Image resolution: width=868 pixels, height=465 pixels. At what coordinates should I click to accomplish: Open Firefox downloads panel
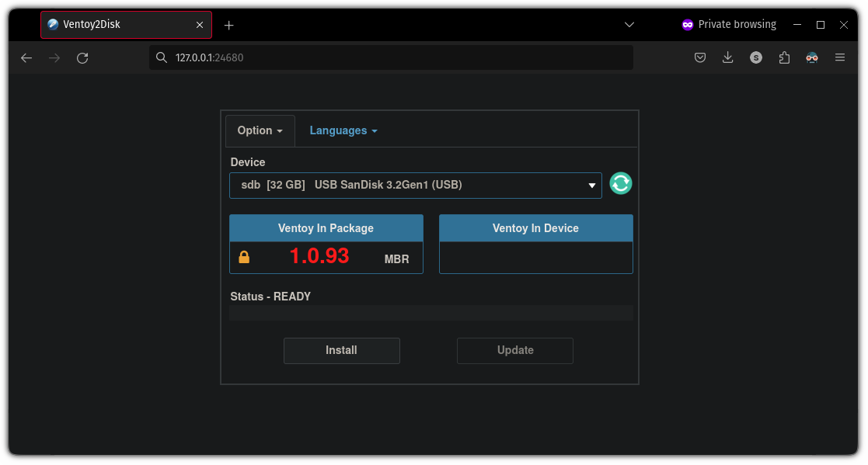728,57
